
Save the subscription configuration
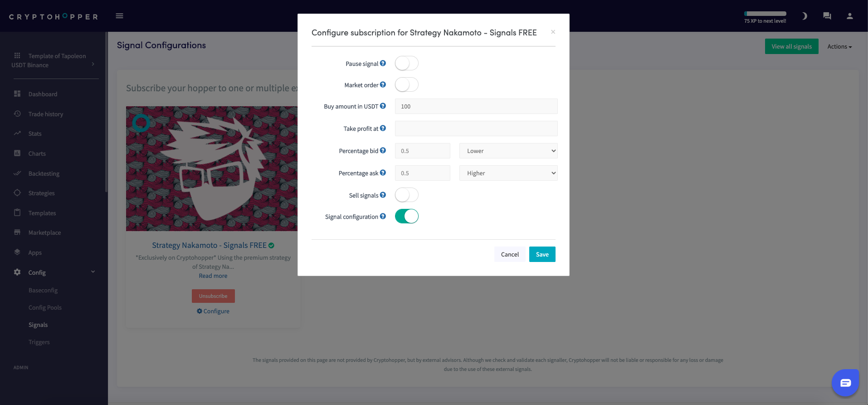[542, 254]
